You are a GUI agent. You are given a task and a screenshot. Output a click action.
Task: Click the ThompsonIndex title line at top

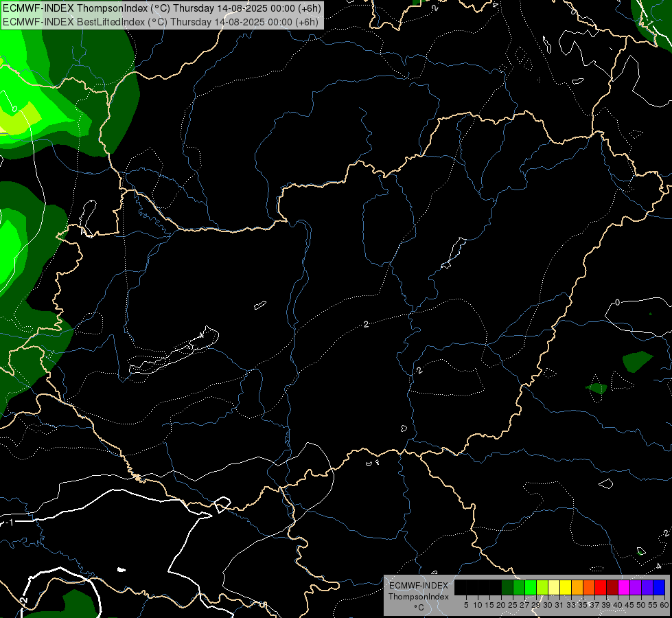pos(161,8)
